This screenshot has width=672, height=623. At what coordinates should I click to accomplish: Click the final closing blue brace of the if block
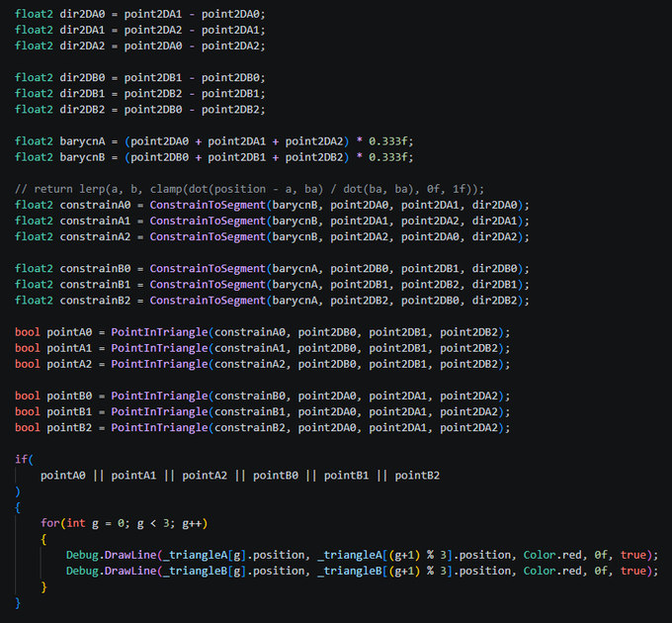(18, 603)
